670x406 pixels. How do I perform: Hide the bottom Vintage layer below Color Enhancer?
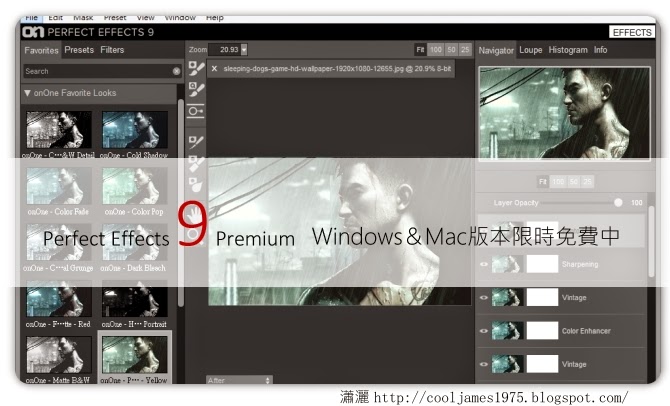pos(483,364)
